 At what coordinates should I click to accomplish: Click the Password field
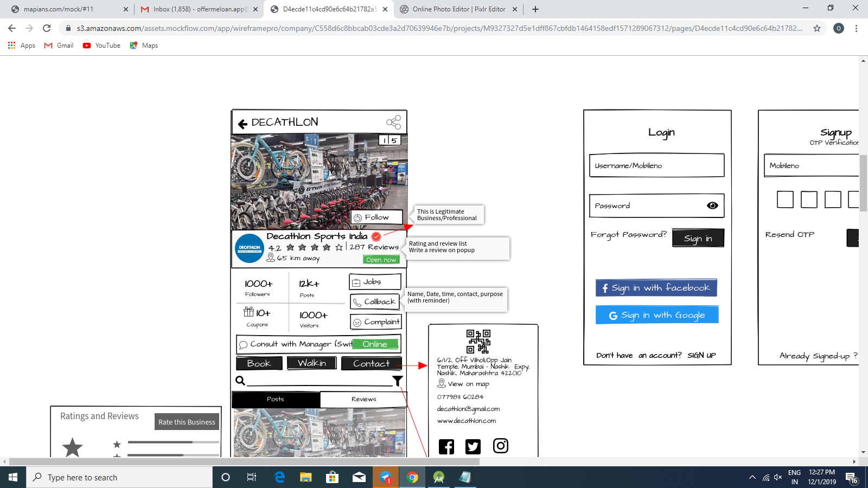click(657, 206)
